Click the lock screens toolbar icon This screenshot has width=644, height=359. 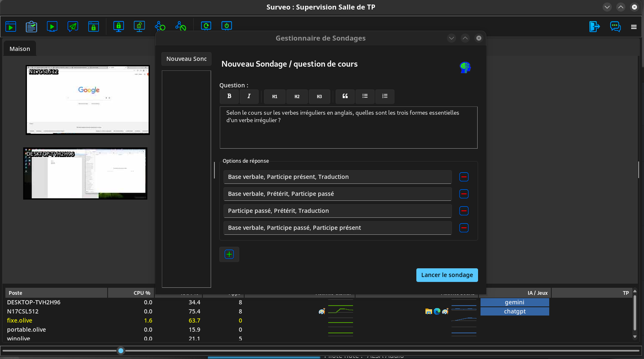pos(118,26)
